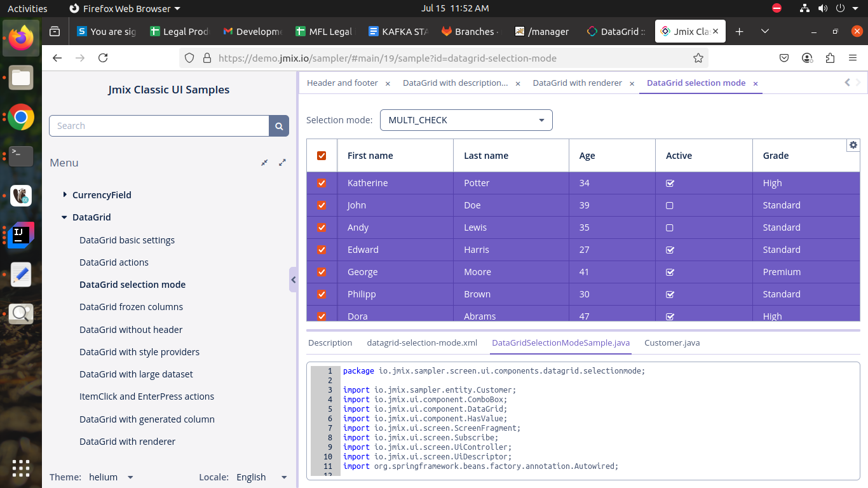Image resolution: width=868 pixels, height=488 pixels.
Task: Click the browser address bar
Action: [x=445, y=58]
